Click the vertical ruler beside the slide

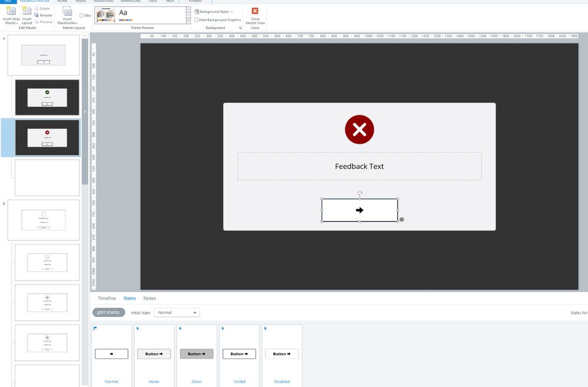point(94,166)
